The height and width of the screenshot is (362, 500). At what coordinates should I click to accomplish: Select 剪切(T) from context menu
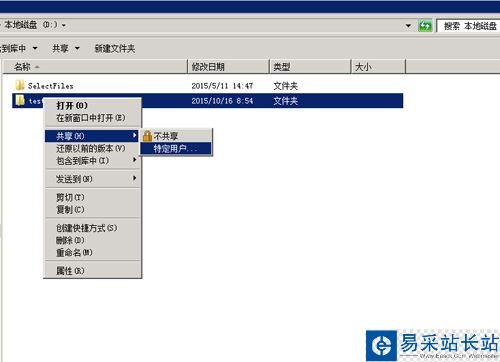click(x=93, y=197)
